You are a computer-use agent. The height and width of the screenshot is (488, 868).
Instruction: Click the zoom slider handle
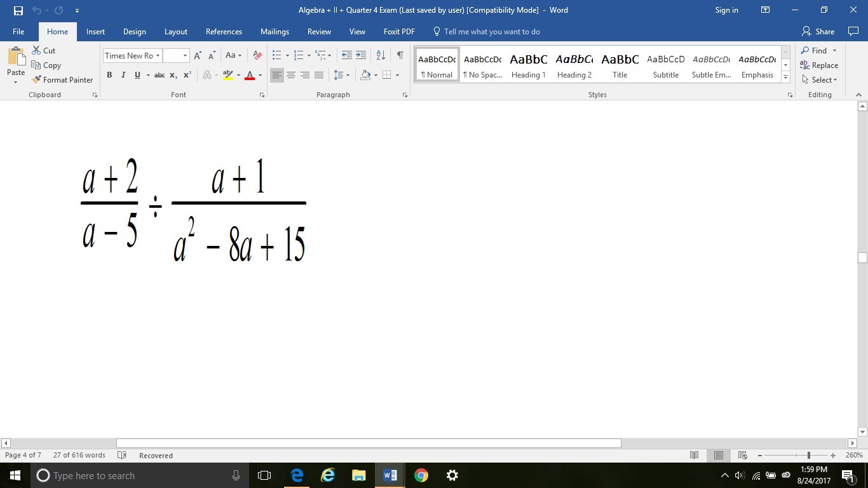pyautogui.click(x=808, y=456)
